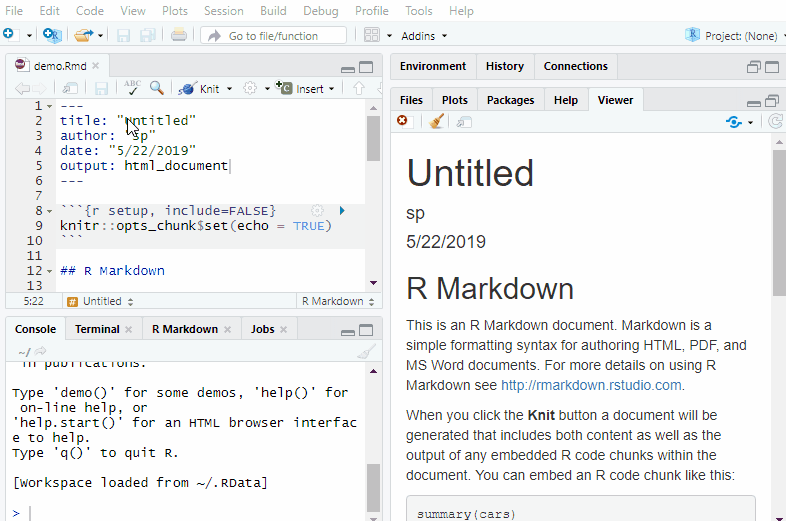The width and height of the screenshot is (786, 521).
Task: Open the Knit options dropdown arrow
Action: pos(230,89)
